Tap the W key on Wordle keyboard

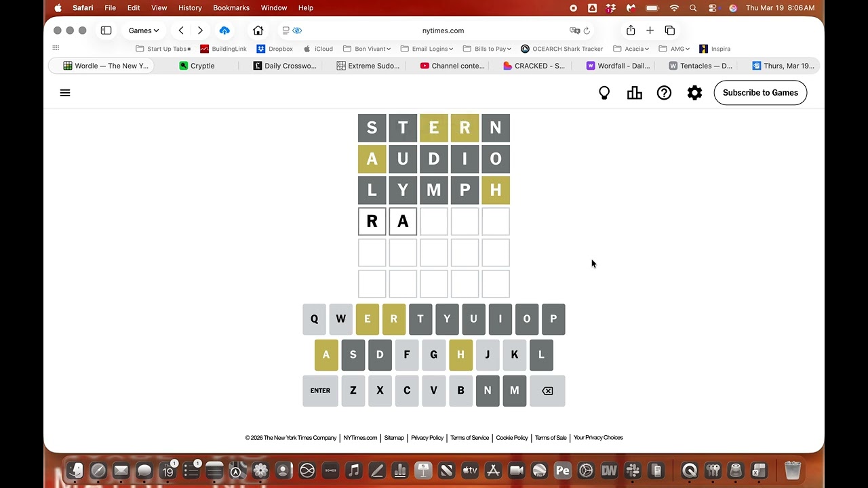point(340,319)
